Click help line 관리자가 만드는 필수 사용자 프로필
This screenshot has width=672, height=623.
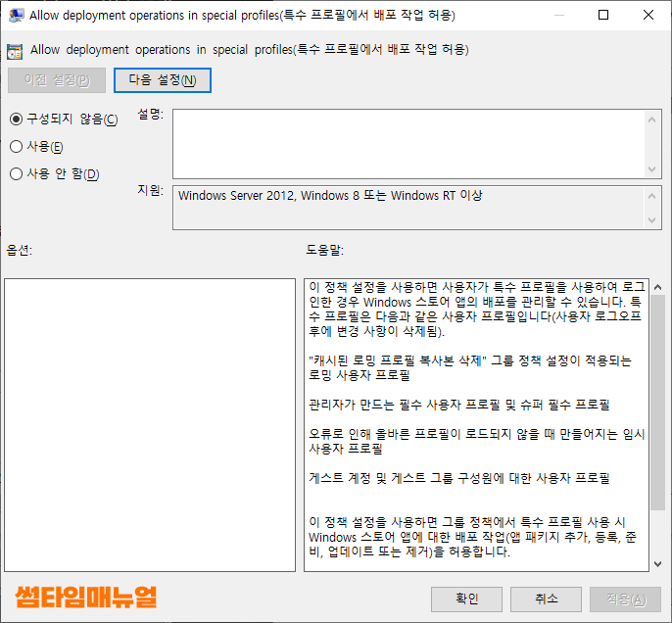click(459, 405)
